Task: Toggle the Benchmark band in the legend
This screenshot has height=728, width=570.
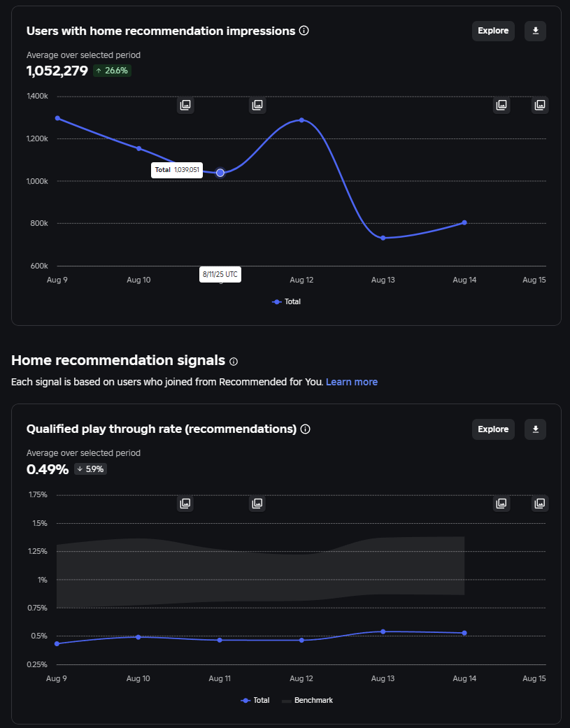Action: tap(307, 700)
